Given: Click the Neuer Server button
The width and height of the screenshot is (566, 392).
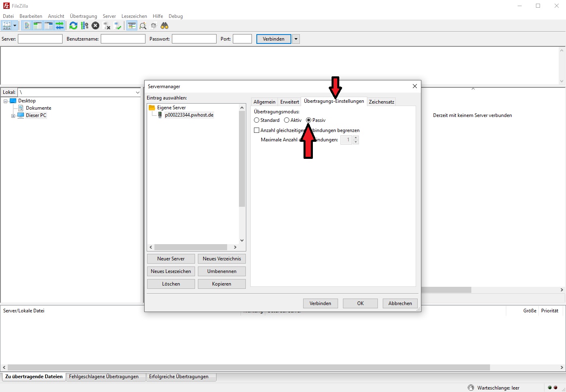Looking at the screenshot, I should (x=171, y=259).
